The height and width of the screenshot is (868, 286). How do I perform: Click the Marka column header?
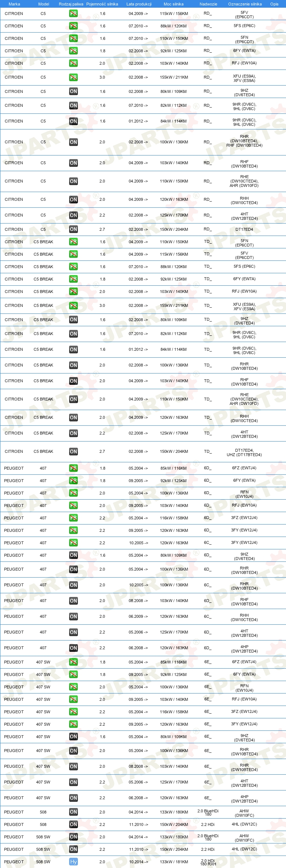[14, 4]
